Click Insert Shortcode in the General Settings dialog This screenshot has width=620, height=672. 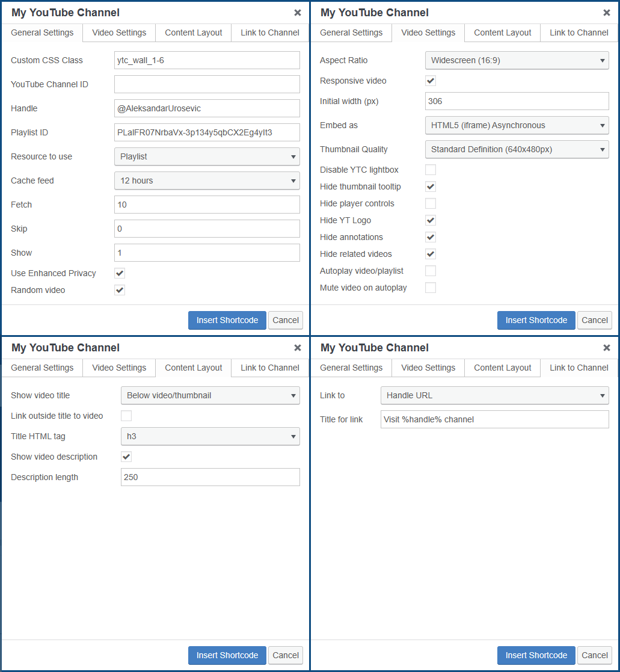(227, 320)
